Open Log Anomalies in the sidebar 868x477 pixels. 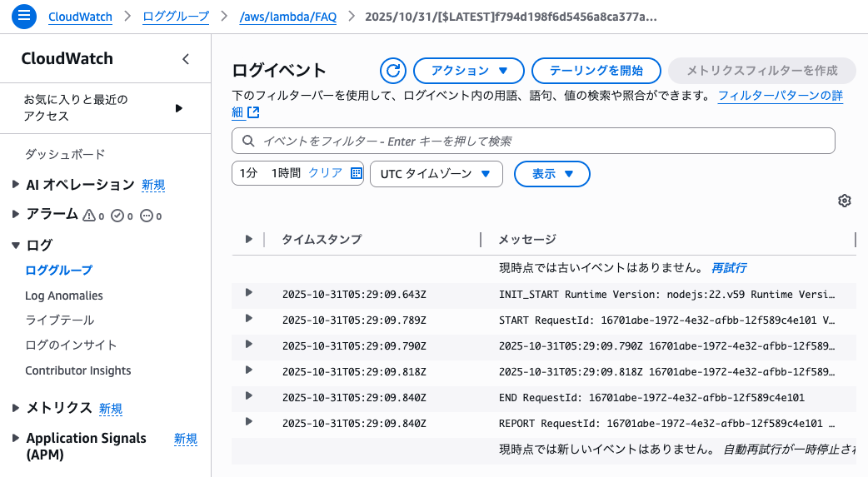point(63,296)
